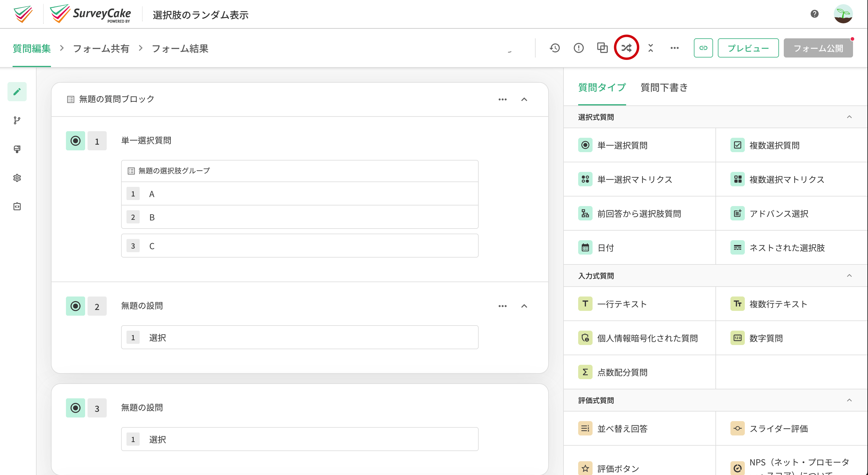Image resolution: width=868 pixels, height=475 pixels.
Task: Add 複数選択マトリクス question type
Action: click(x=792, y=179)
